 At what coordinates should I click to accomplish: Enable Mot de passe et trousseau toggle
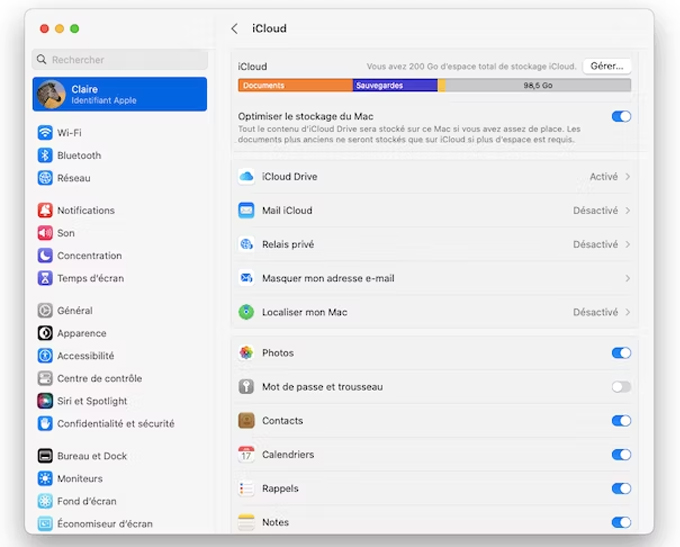[621, 387]
